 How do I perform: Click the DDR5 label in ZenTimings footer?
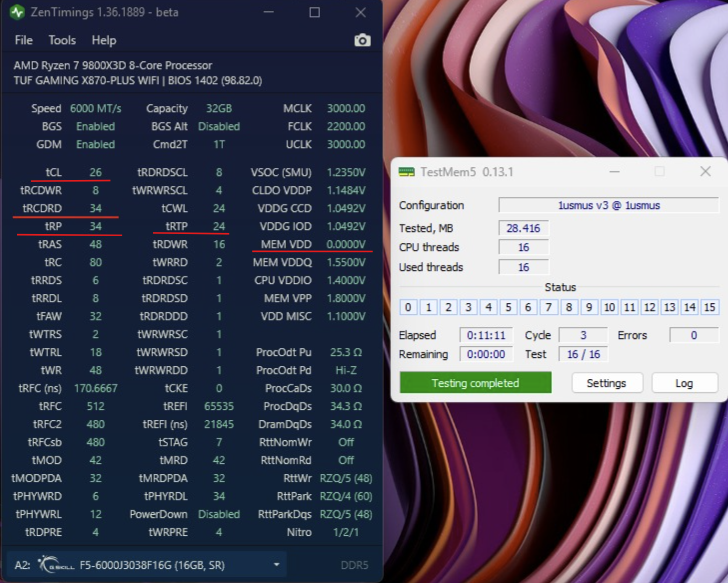[354, 565]
